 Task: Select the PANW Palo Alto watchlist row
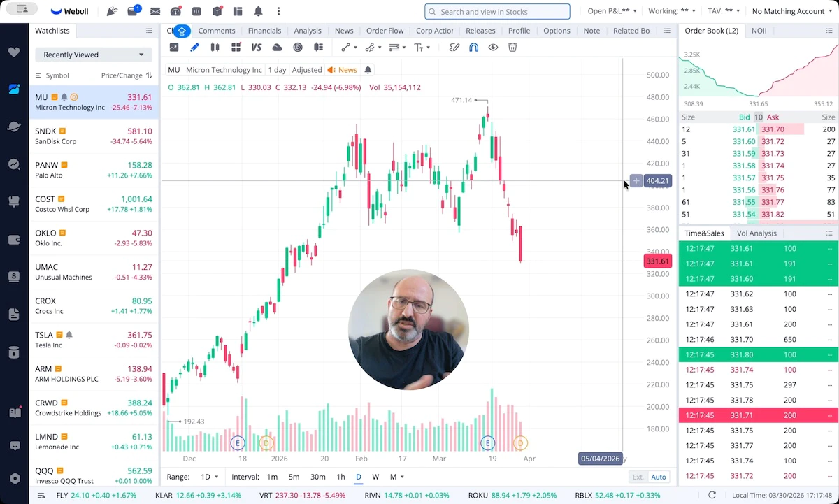[x=94, y=171]
